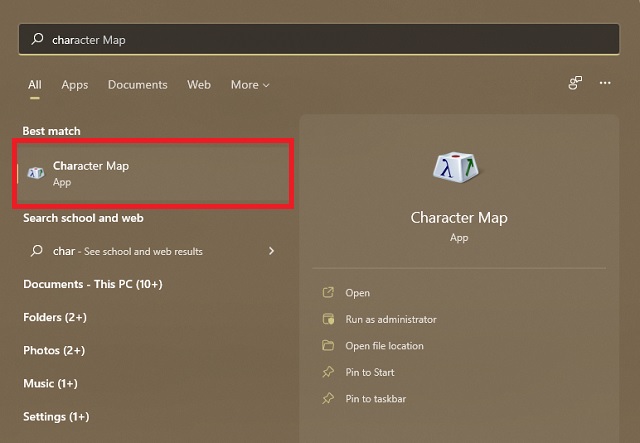Expand the Photos (2+) group

(x=54, y=350)
